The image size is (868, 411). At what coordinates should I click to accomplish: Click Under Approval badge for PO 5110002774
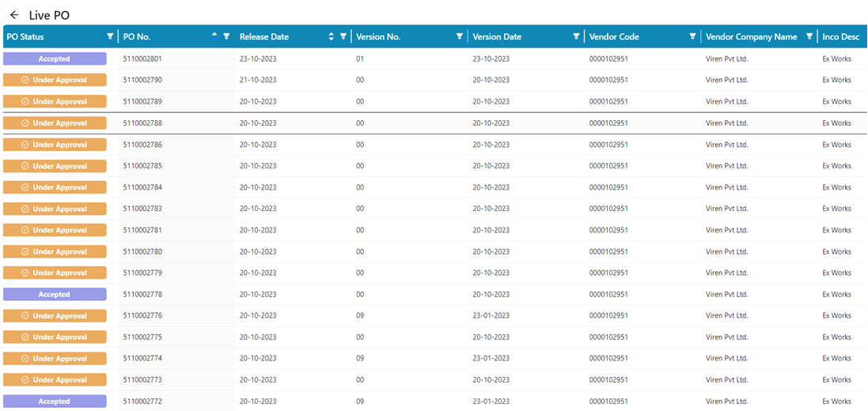55,359
